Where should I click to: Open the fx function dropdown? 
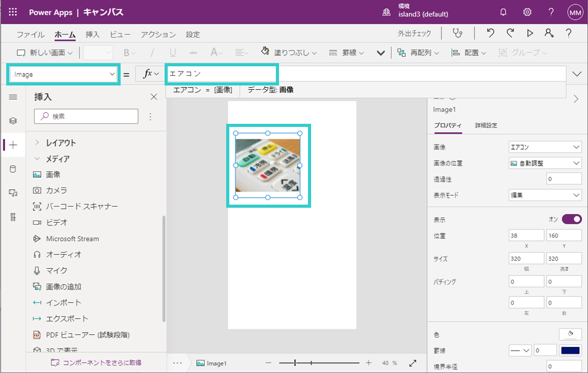pos(151,74)
